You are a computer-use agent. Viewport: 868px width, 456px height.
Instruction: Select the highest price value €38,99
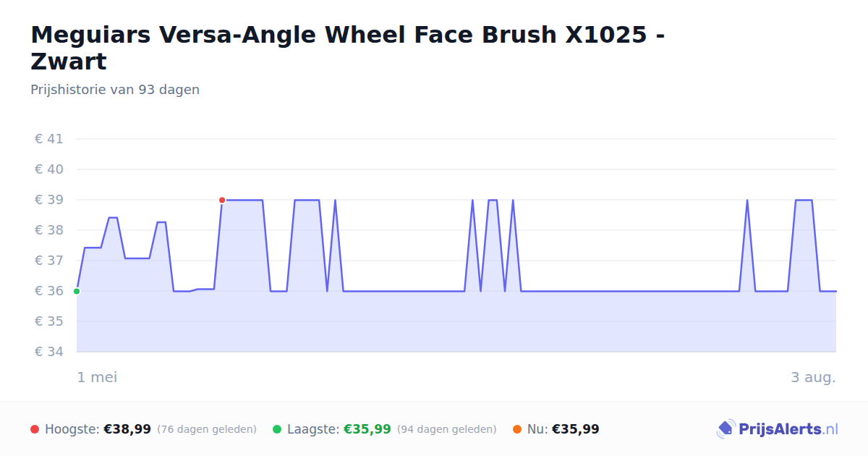[x=127, y=429]
